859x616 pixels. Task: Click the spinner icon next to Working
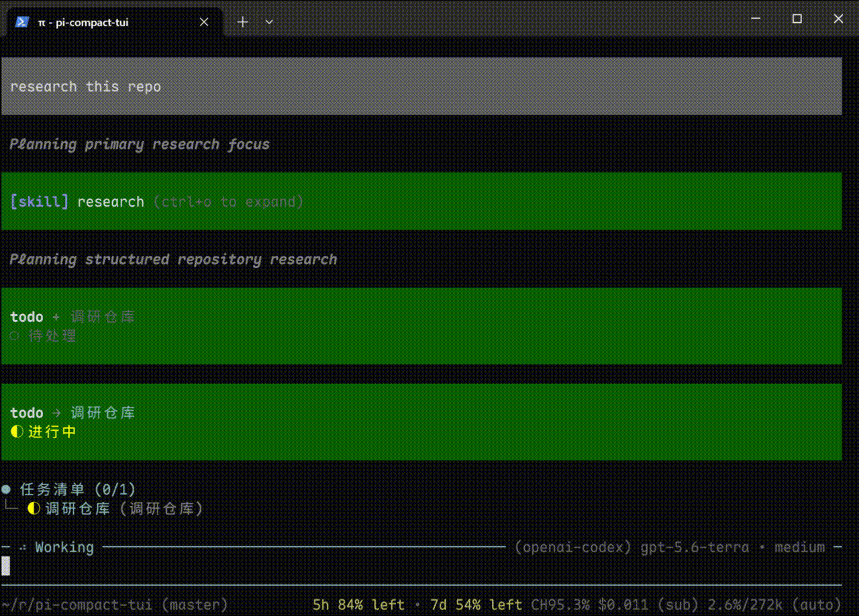(23, 548)
